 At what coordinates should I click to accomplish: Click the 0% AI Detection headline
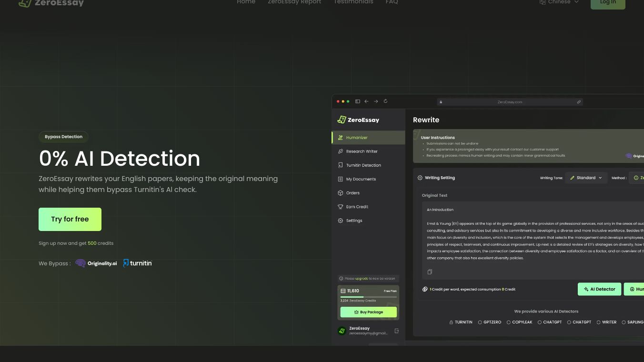click(x=120, y=159)
